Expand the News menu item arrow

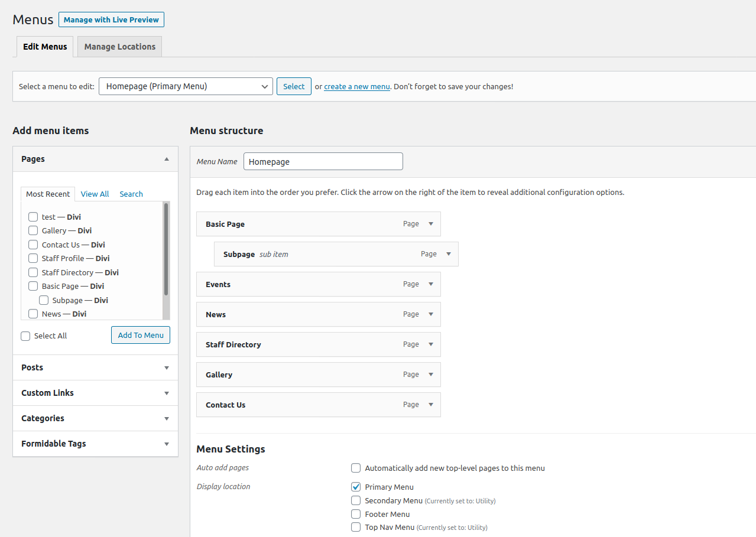point(431,314)
